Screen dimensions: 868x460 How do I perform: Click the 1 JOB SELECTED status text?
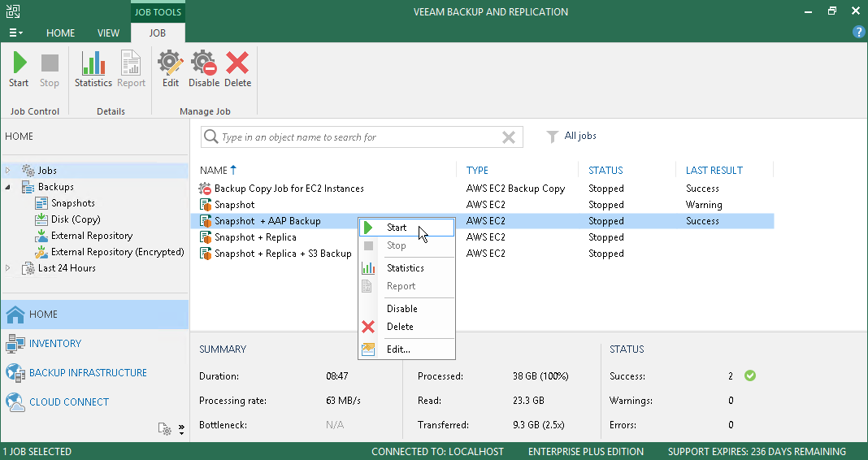coord(37,452)
